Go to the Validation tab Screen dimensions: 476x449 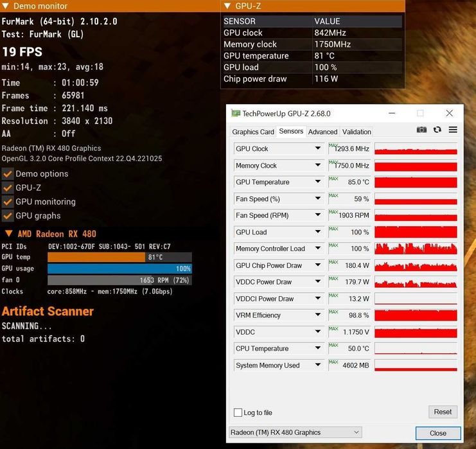pos(357,132)
